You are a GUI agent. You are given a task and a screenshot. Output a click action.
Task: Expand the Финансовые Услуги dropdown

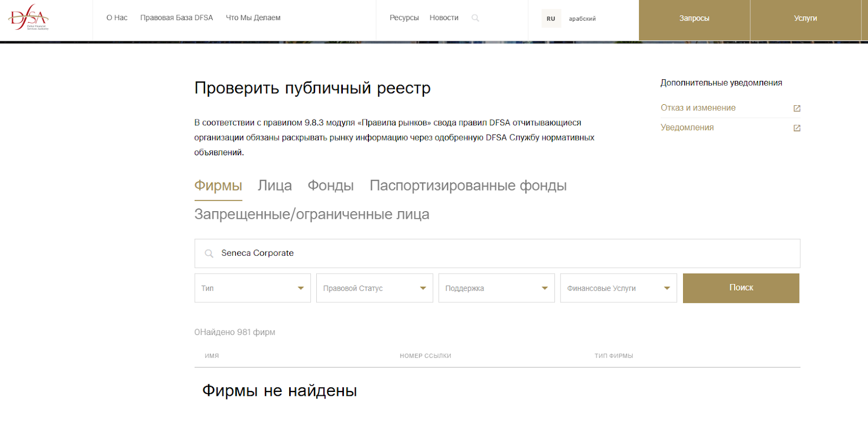[x=618, y=288]
